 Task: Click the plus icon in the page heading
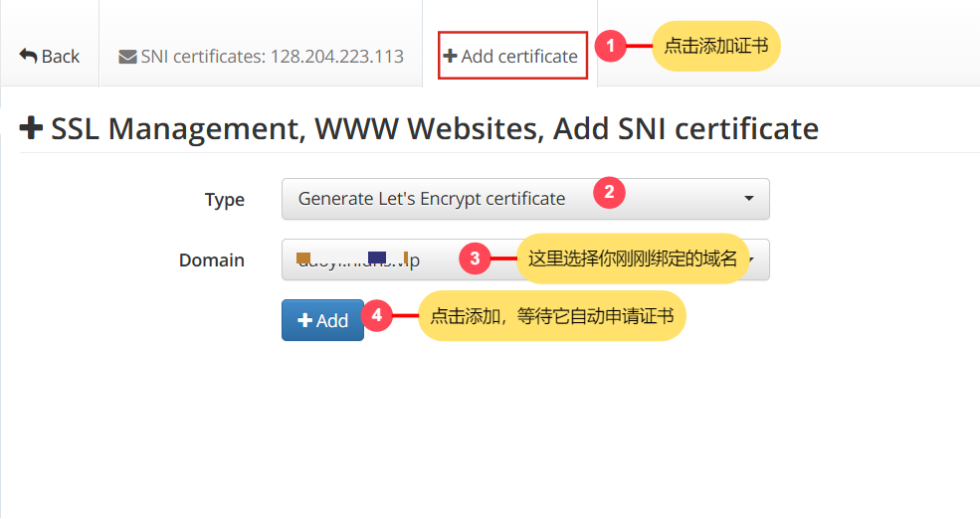coord(32,128)
